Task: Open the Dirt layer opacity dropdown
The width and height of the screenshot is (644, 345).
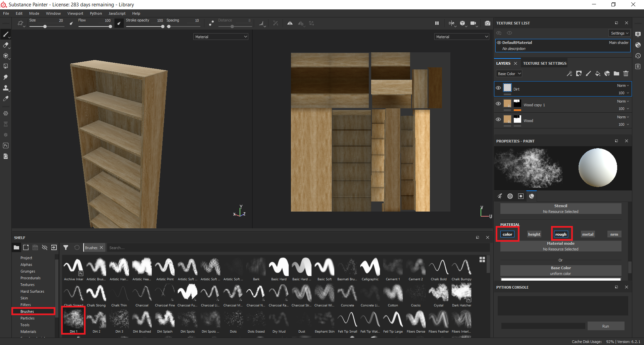Action: coord(624,93)
